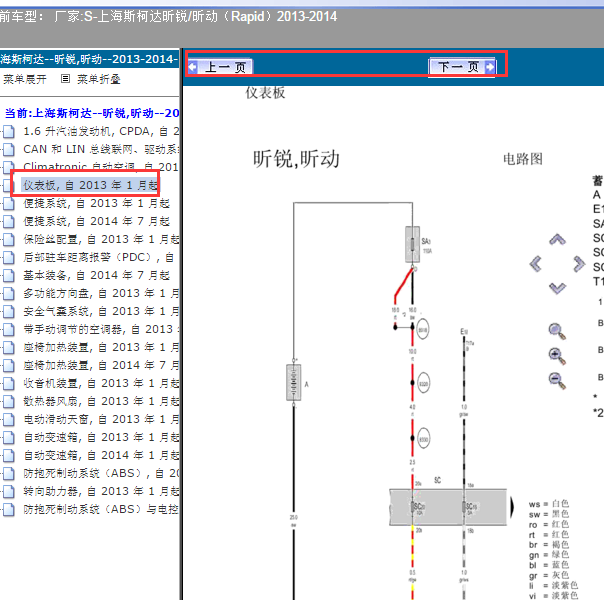Image resolution: width=604 pixels, height=600 pixels.
Task: Click the 电路图 label in diagram
Action: tap(523, 159)
